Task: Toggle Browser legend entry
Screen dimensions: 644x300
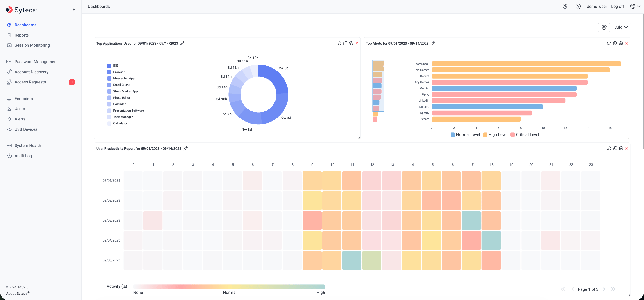Action: 115,72
